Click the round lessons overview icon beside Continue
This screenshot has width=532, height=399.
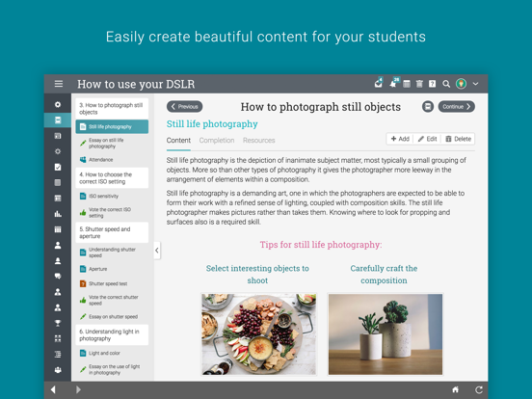[428, 107]
